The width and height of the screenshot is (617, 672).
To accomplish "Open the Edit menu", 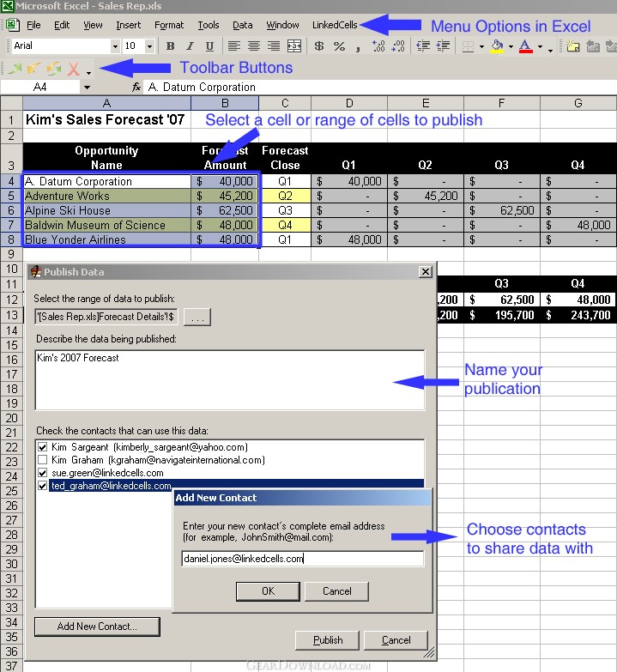I will pos(62,25).
